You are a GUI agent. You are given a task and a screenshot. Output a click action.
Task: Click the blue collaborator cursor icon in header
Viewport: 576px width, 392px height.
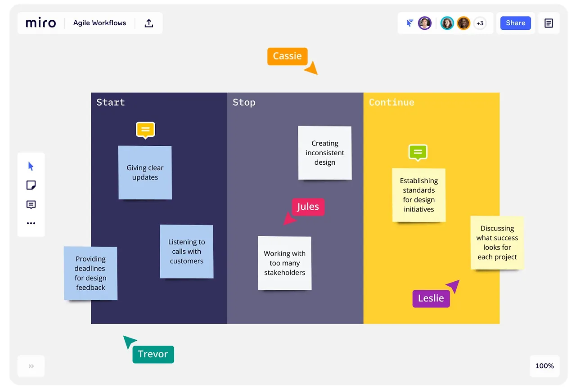pyautogui.click(x=410, y=23)
